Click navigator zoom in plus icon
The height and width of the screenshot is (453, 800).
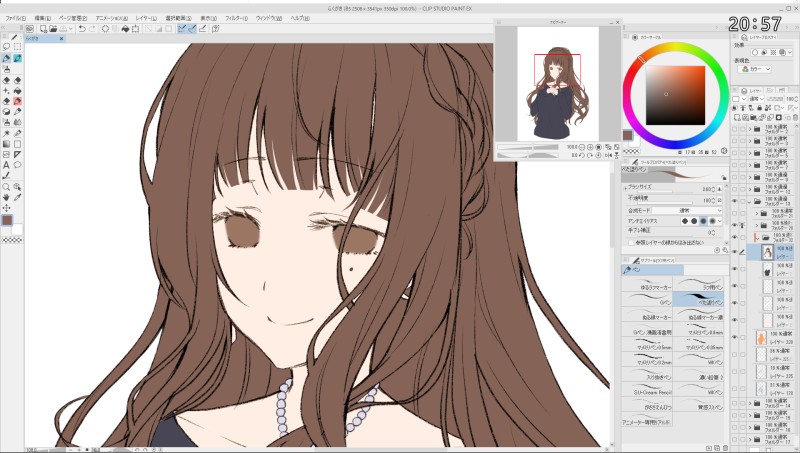[590, 147]
